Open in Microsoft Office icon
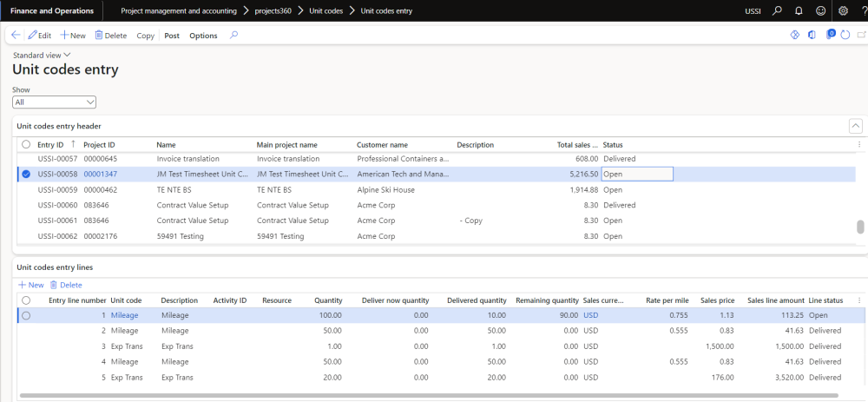The width and height of the screenshot is (868, 402). click(x=812, y=36)
